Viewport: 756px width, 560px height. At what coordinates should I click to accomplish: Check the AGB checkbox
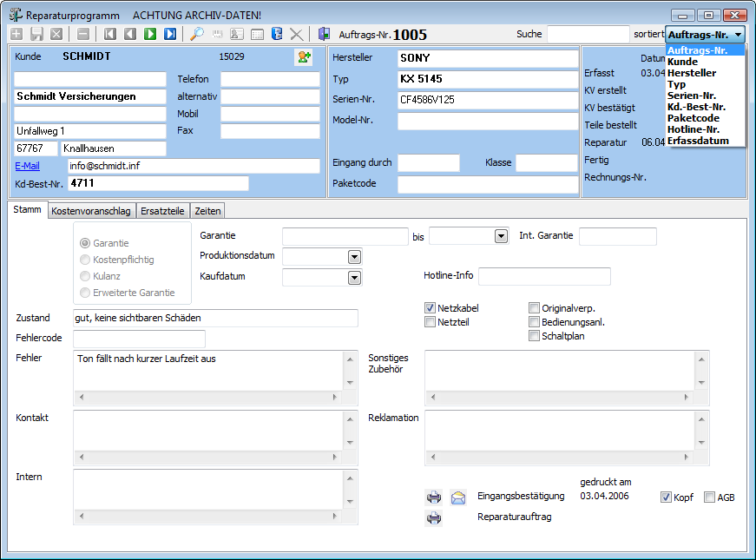tap(709, 497)
